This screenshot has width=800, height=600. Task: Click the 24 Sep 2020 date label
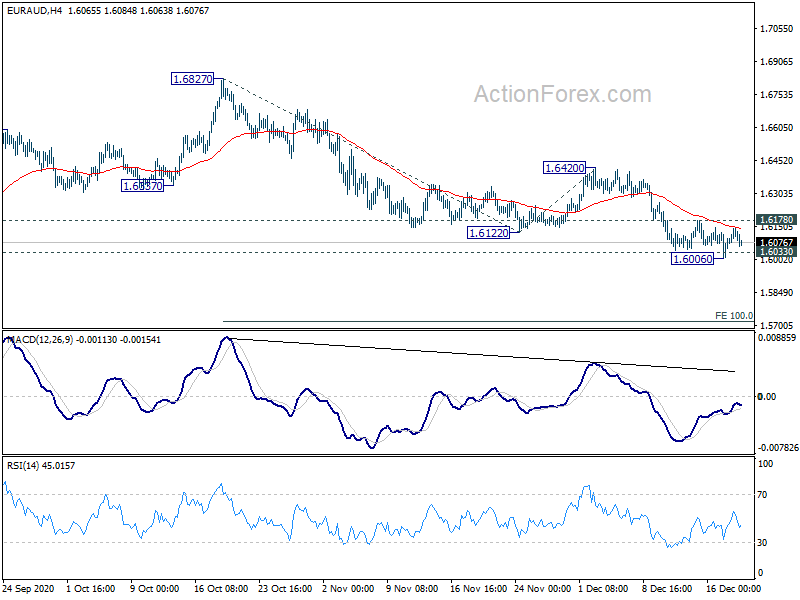tap(29, 588)
